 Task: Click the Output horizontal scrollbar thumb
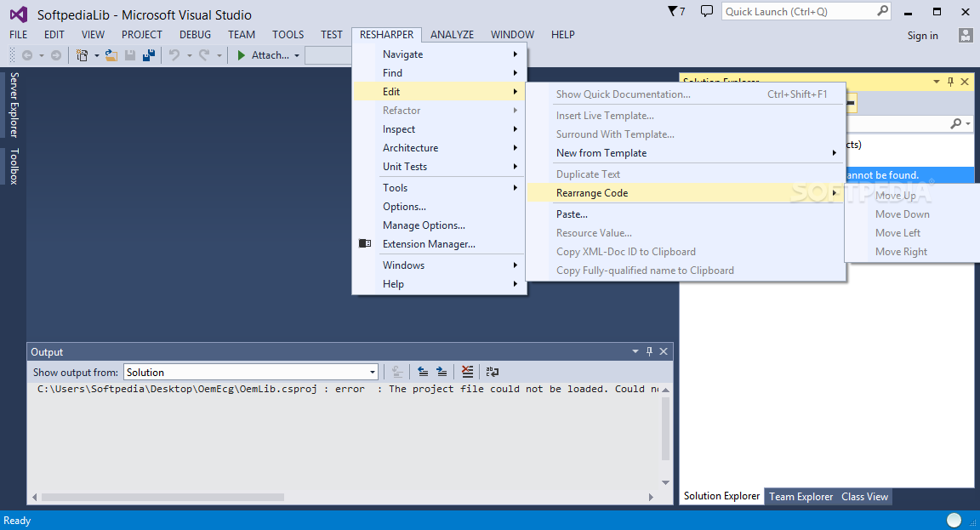tap(163, 498)
